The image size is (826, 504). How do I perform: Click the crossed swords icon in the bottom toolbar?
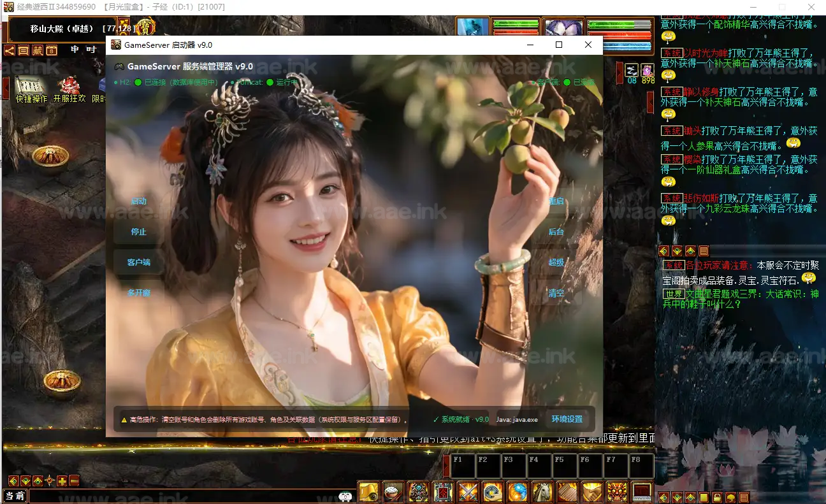pyautogui.click(x=468, y=492)
